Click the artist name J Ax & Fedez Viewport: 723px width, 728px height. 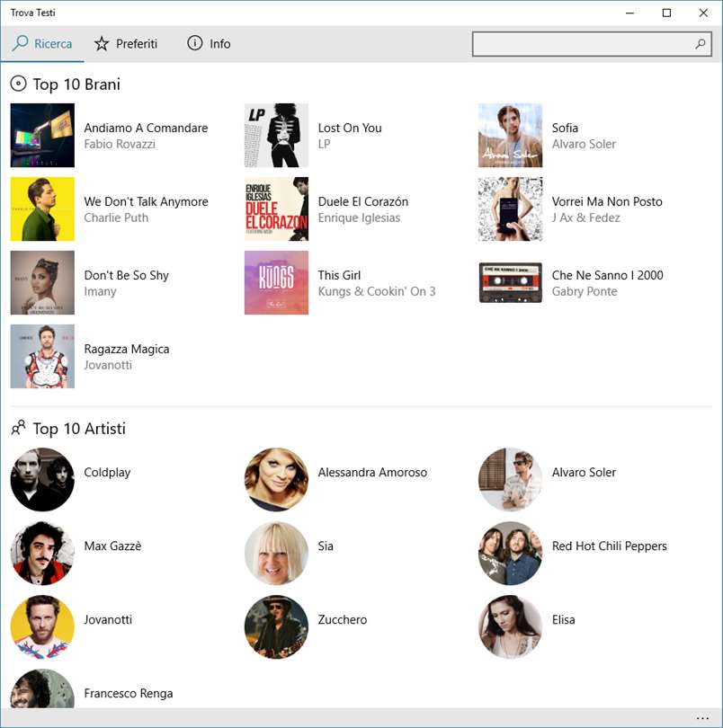(586, 218)
